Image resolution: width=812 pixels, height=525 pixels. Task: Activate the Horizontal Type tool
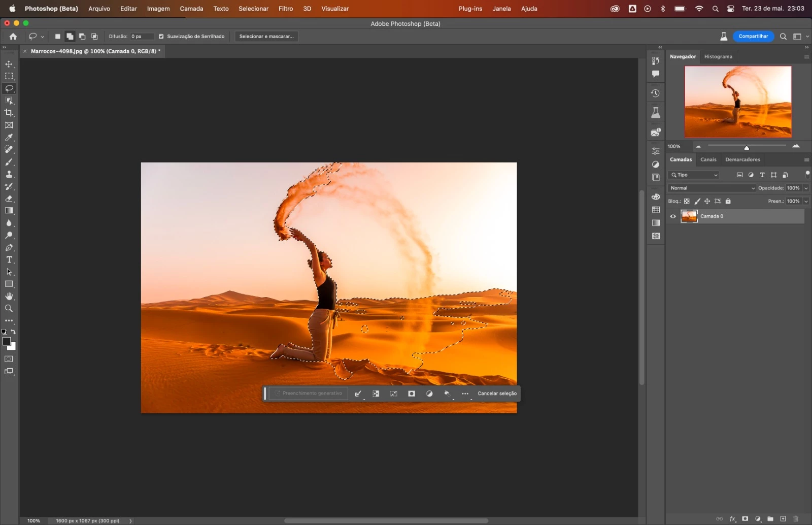(x=9, y=260)
